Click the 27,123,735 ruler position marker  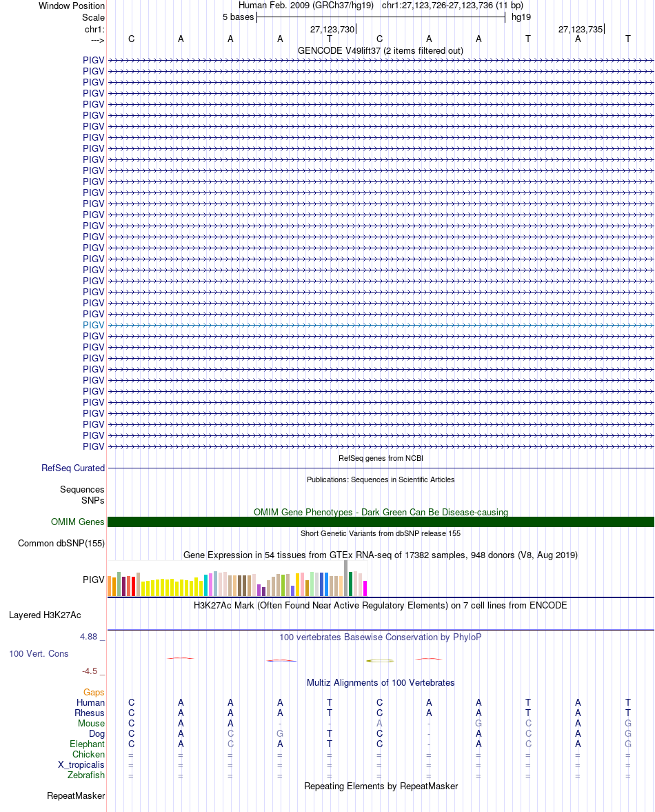(581, 30)
